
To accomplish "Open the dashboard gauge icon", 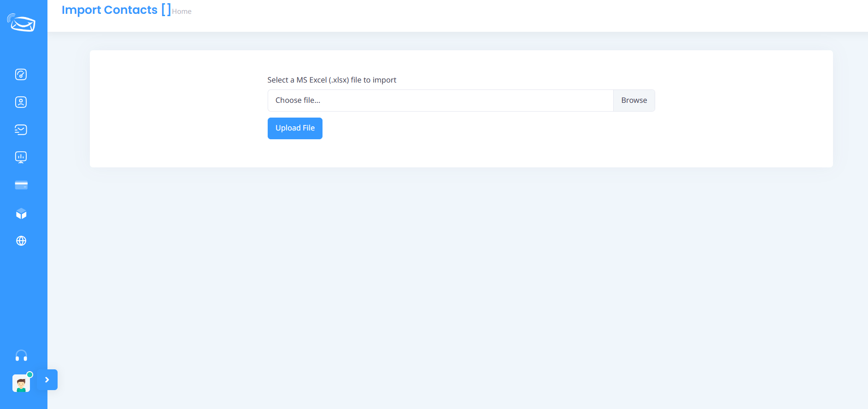I will [21, 74].
